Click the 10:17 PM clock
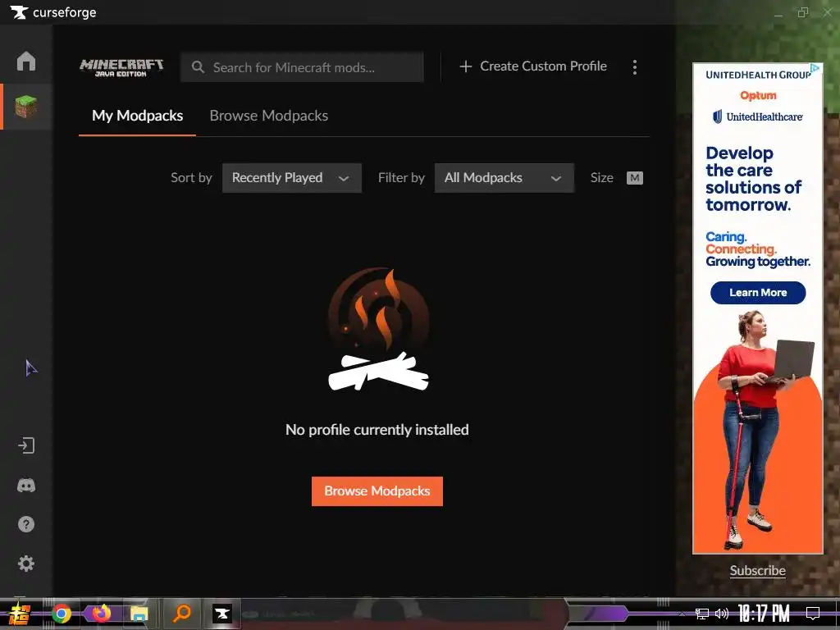 coord(764,614)
